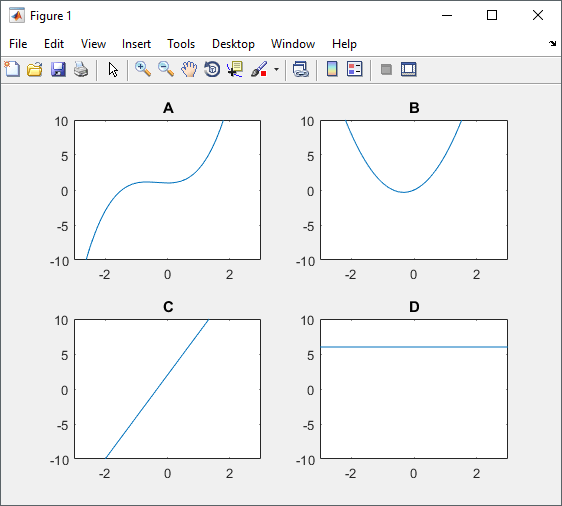562x506 pixels.
Task: Toggle the Brush data tool
Action: [x=259, y=69]
